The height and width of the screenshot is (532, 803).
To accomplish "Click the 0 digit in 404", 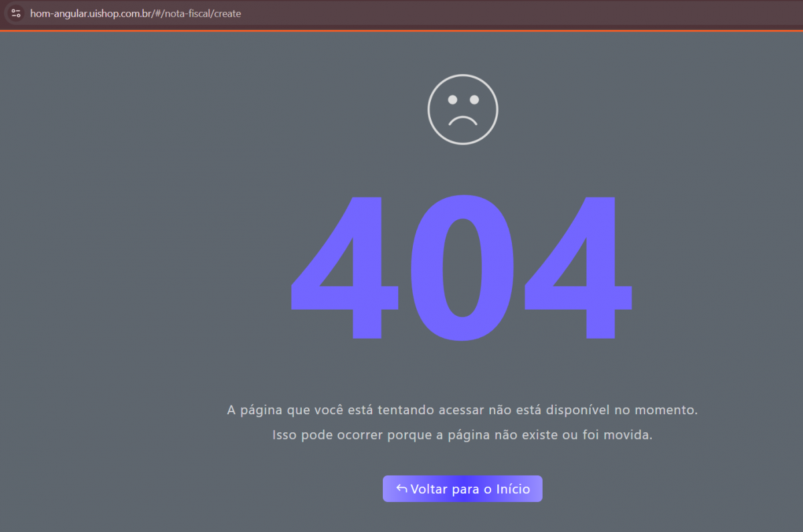I will pos(462,268).
